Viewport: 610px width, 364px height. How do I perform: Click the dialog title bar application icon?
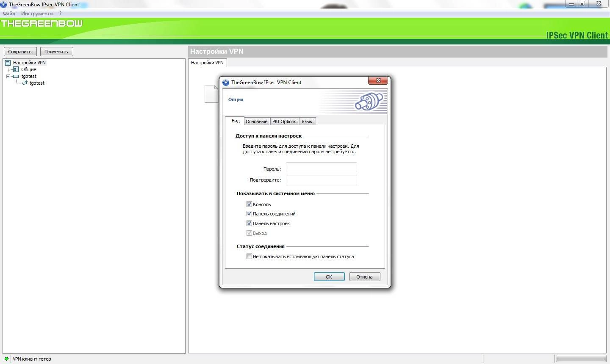point(226,83)
